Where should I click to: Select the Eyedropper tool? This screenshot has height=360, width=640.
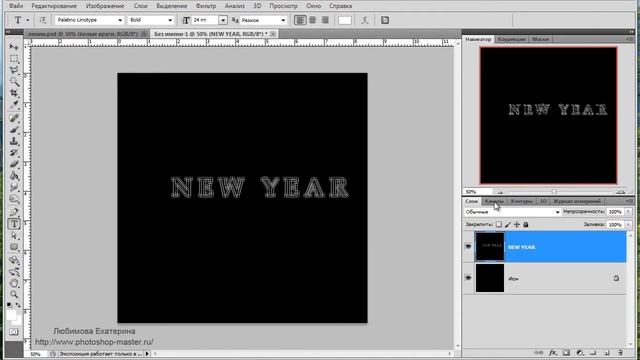[14, 105]
